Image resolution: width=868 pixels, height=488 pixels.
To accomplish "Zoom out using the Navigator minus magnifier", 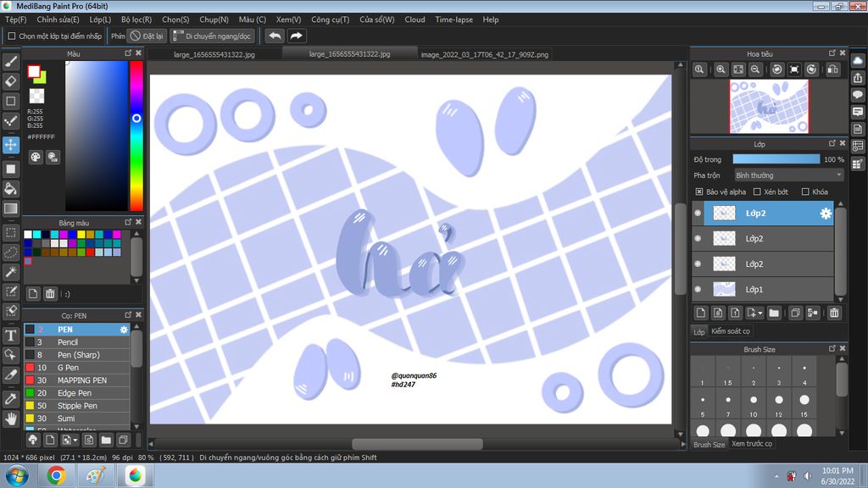I will pyautogui.click(x=755, y=69).
